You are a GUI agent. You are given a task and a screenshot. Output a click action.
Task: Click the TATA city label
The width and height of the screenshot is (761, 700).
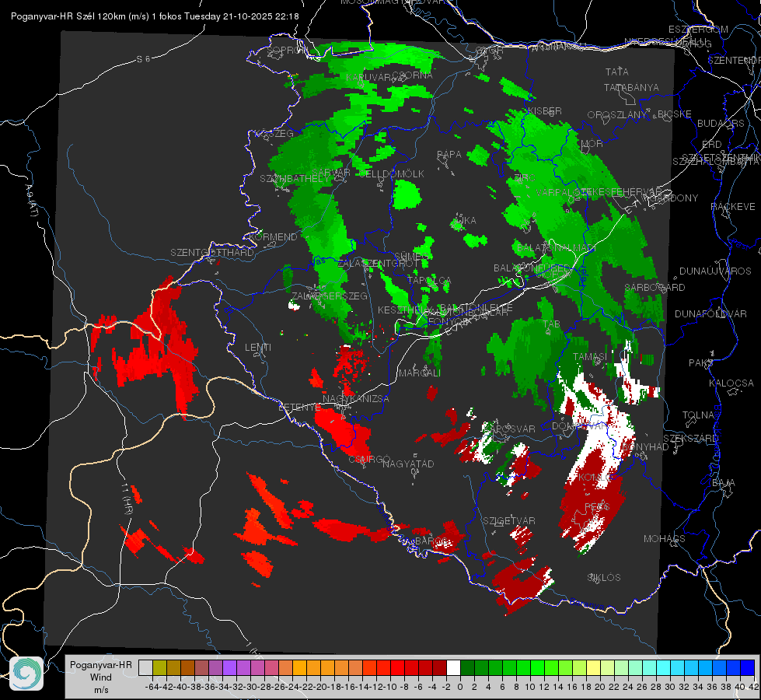click(617, 72)
